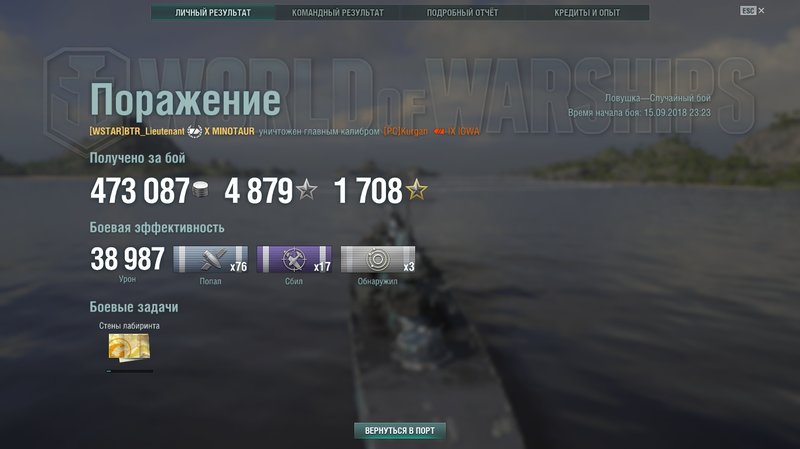Click the Обнаружил spotted ribbon icon

point(378,259)
